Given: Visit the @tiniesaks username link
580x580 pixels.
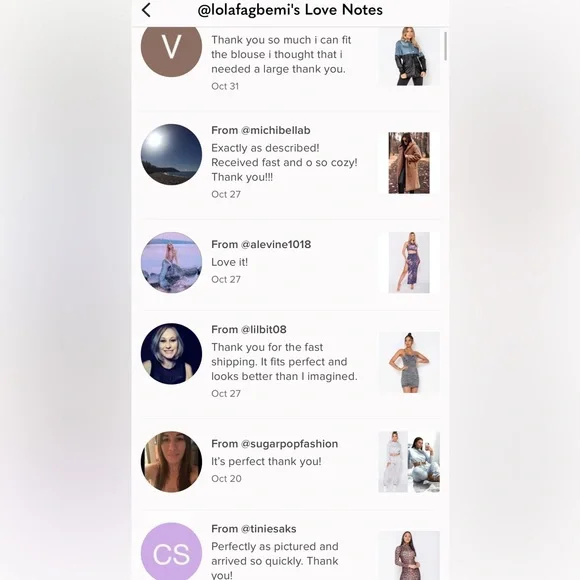Looking at the screenshot, I should coord(269,529).
